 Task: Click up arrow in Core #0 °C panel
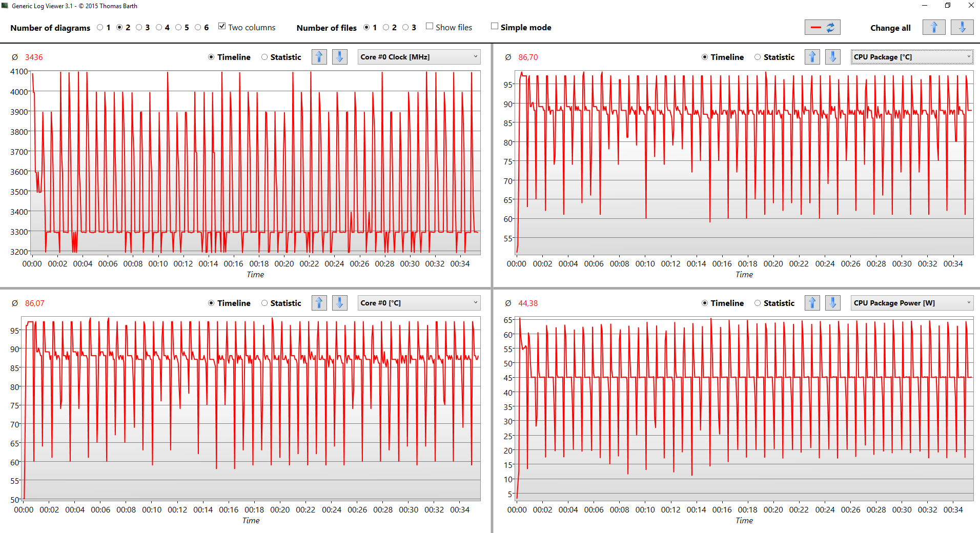coord(319,303)
